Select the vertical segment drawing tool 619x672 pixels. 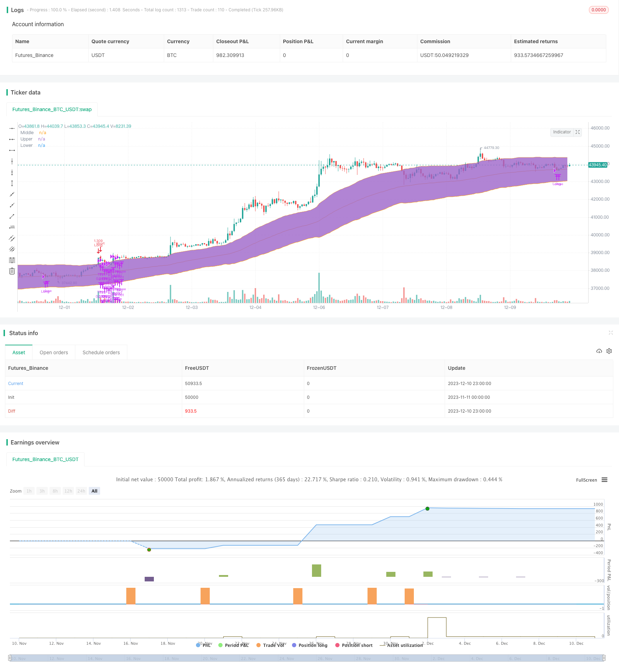12,183
